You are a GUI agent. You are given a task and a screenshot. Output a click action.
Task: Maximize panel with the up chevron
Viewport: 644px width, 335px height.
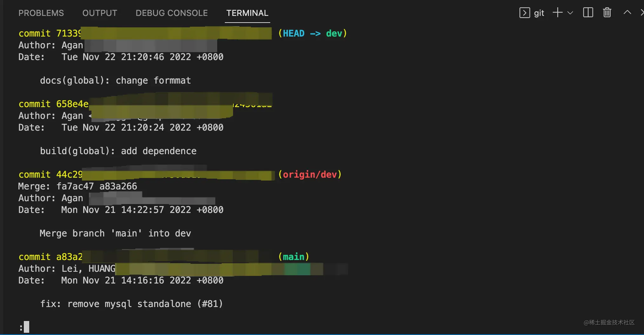627,12
